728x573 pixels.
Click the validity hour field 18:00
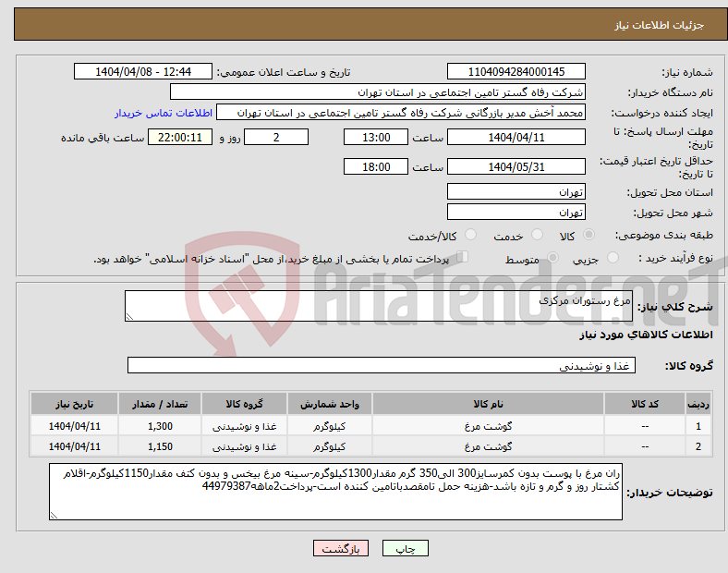click(376, 166)
